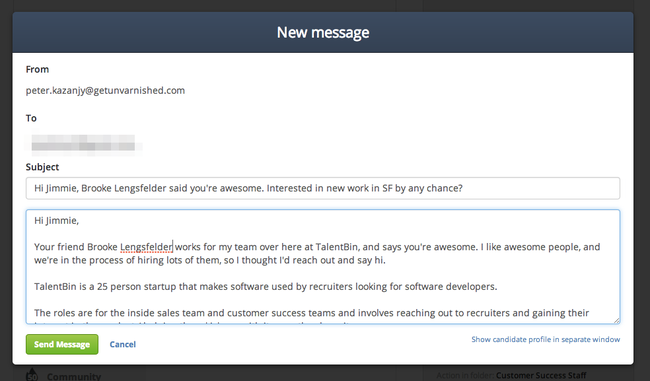Open the Customer Success Staff folder link
650x381 pixels.
pos(541,375)
